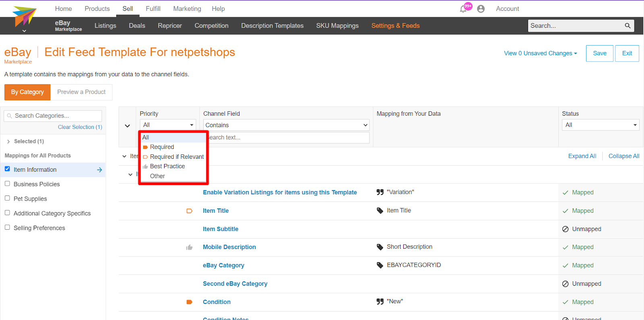Open the Repricer section
The width and height of the screenshot is (644, 320).
[170, 26]
